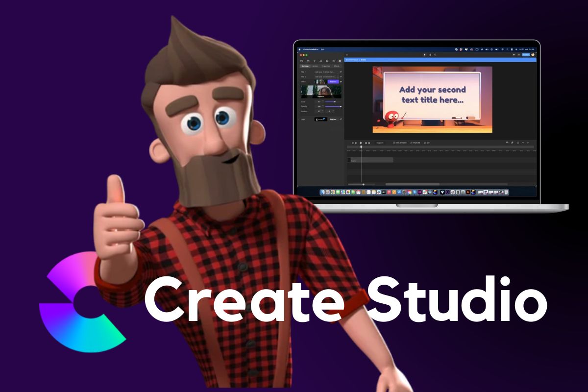Click the Title 1 text input field
This screenshot has width=588, height=392.
pyautogui.click(x=326, y=72)
